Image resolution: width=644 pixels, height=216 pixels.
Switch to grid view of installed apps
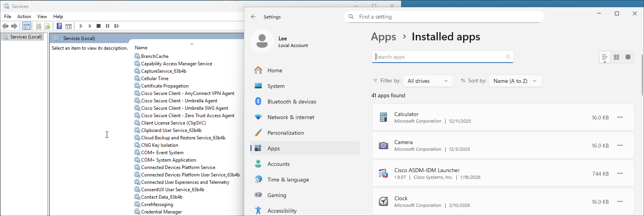coord(616,57)
